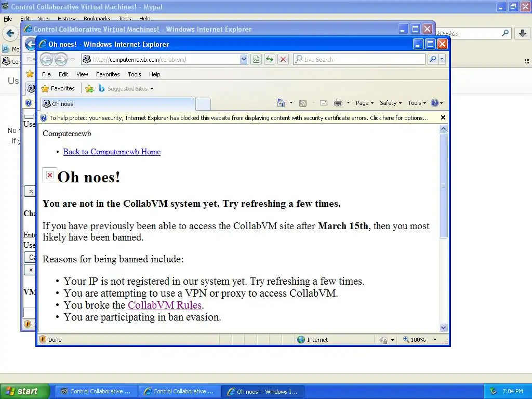This screenshot has width=532, height=399.
Task: Open the View menu in front IE window
Action: pyautogui.click(x=82, y=74)
